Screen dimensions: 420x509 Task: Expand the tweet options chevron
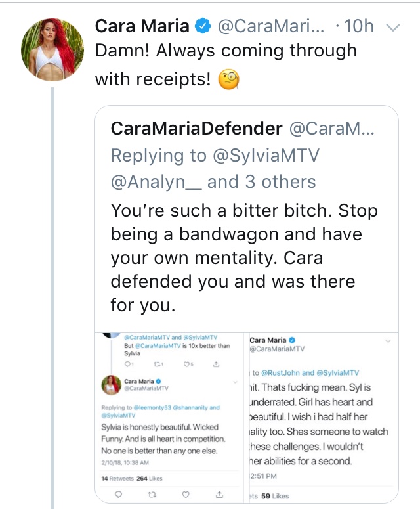pyautogui.click(x=393, y=28)
